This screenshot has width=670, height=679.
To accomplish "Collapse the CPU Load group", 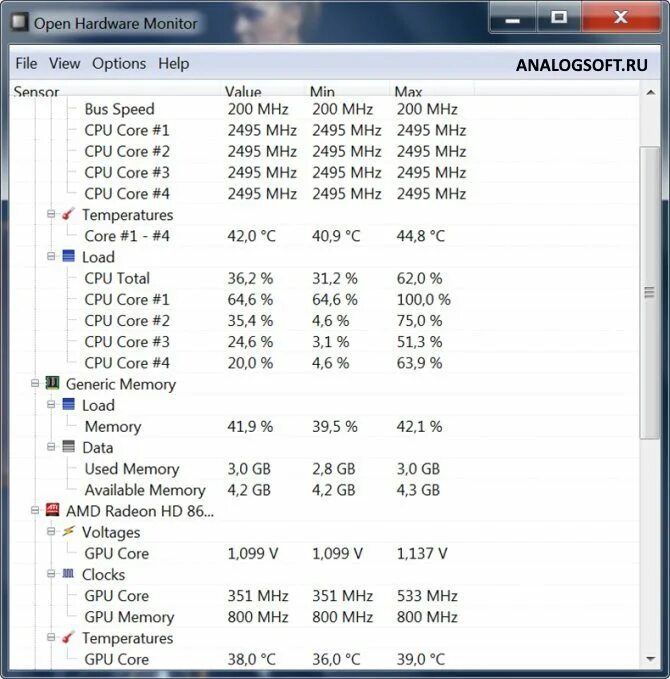I will 51,256.
